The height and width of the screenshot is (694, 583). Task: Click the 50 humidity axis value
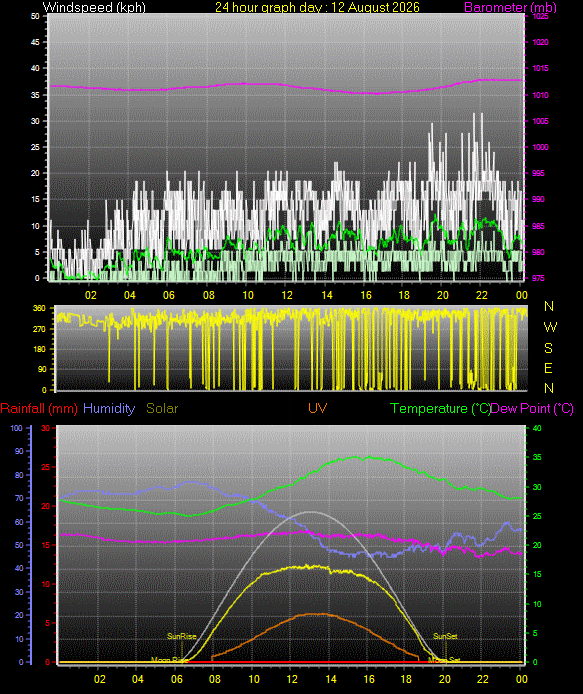pyautogui.click(x=19, y=545)
